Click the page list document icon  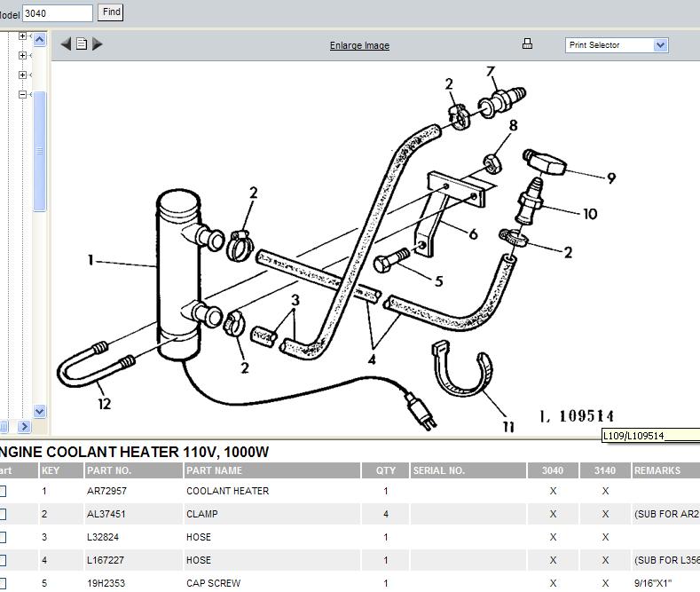pos(82,43)
